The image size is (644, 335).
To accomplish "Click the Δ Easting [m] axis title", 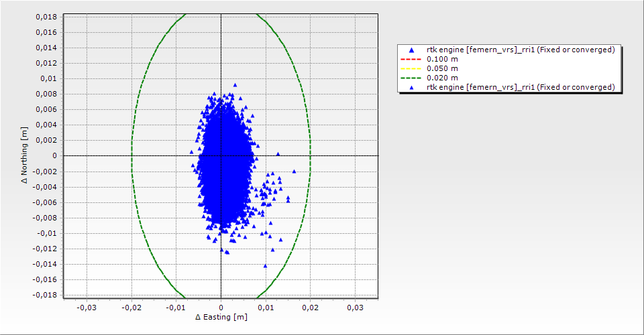I will coord(221,317).
